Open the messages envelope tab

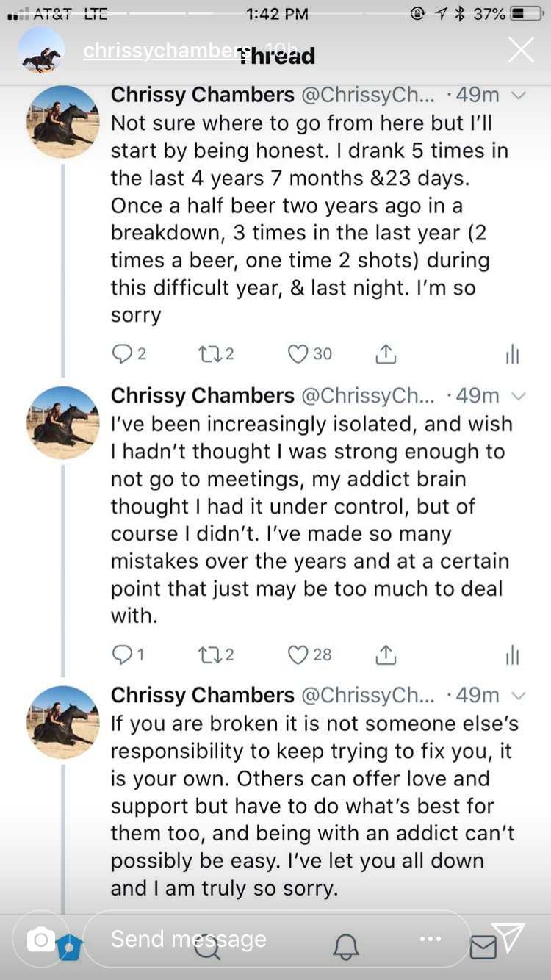pos(483,948)
